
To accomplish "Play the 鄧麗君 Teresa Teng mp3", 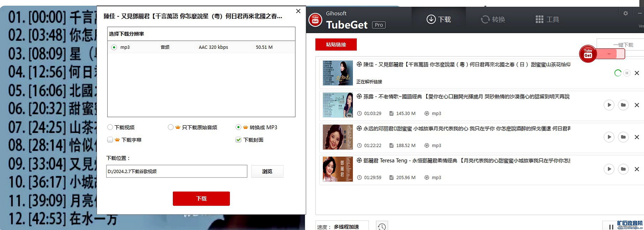I will tap(609, 169).
